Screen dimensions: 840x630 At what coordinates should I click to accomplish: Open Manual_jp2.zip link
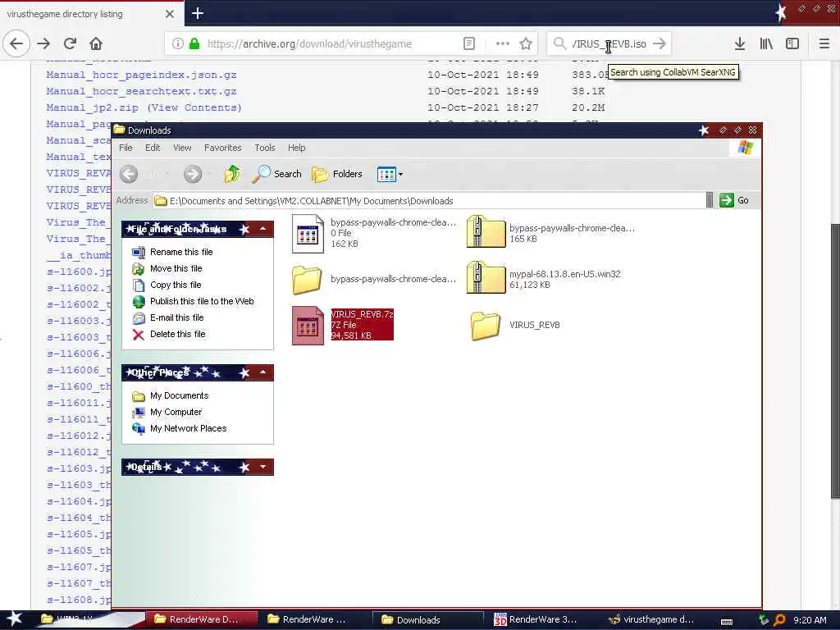click(92, 107)
